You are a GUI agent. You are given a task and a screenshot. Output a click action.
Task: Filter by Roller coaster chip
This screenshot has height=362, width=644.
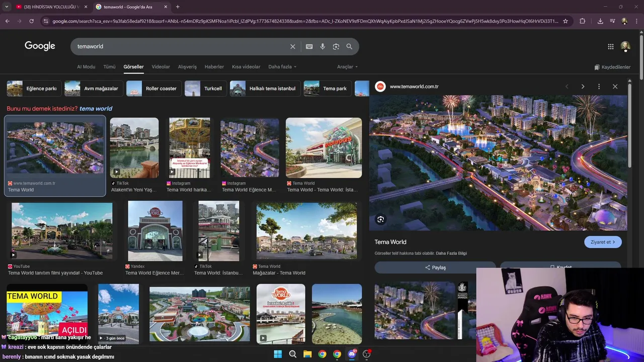154,88
